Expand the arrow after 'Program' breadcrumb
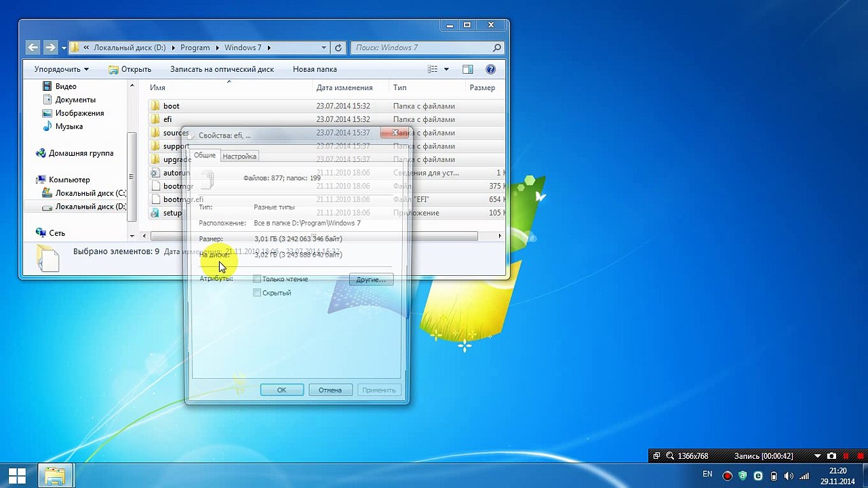Viewport: 868px width, 488px height. click(218, 47)
